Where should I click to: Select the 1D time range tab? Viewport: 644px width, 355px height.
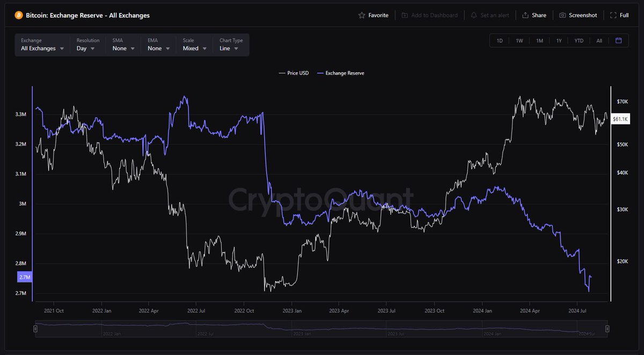tap(500, 41)
